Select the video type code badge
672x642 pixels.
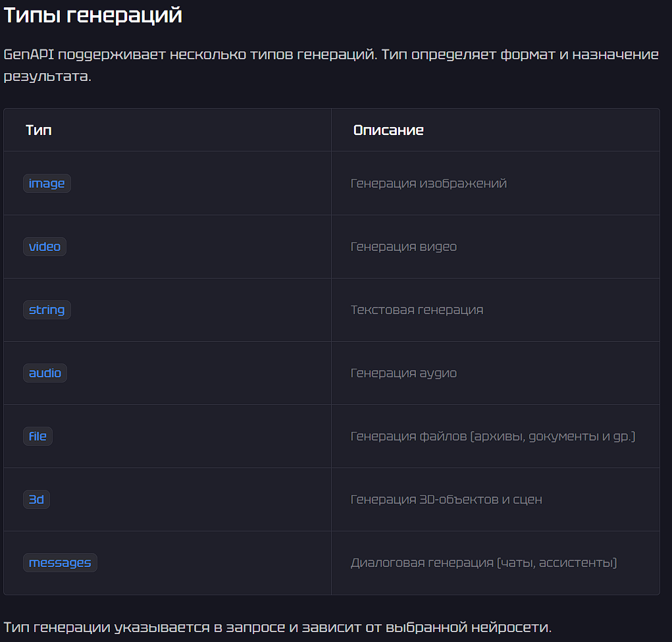pyautogui.click(x=45, y=247)
